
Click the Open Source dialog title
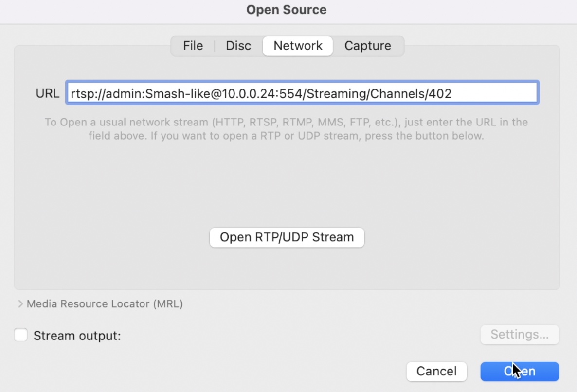pyautogui.click(x=286, y=10)
